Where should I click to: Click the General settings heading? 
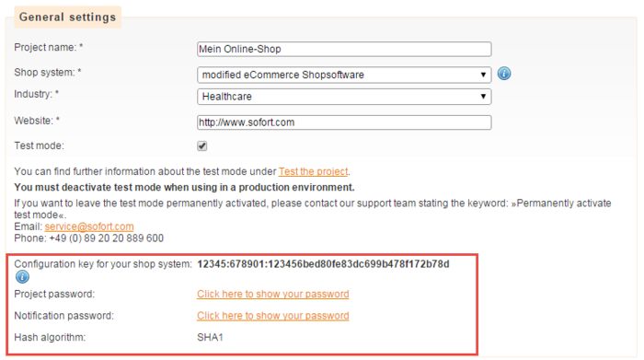coord(68,17)
